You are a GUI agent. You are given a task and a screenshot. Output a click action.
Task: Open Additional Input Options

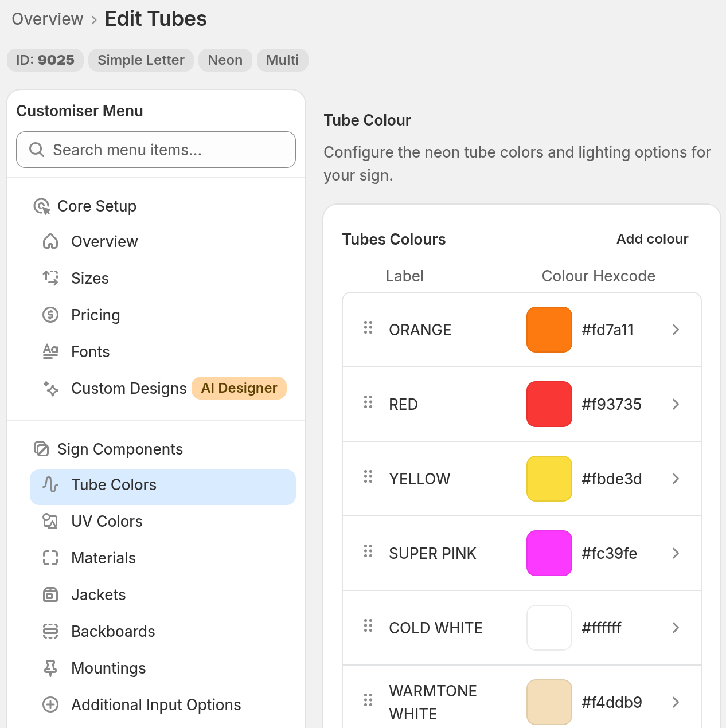tap(163, 704)
